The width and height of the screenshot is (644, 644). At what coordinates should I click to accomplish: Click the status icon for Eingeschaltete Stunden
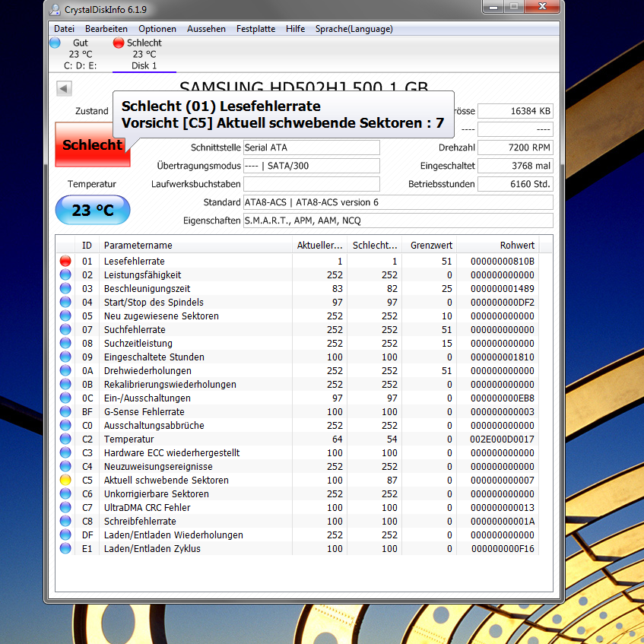65,357
